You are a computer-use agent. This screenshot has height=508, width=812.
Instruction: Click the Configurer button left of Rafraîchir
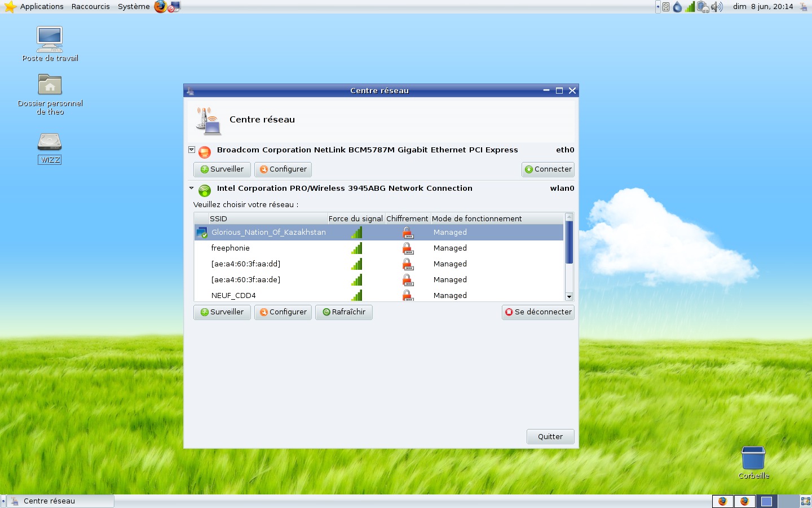click(283, 312)
